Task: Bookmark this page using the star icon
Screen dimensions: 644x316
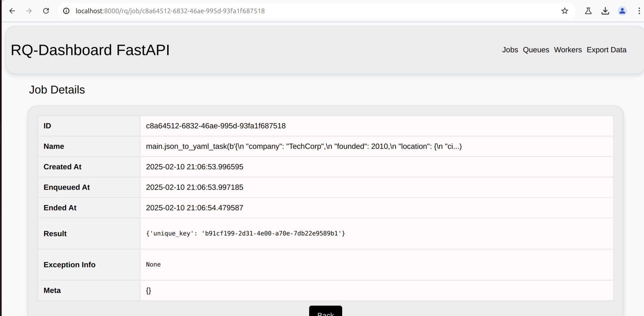Action: (x=564, y=11)
